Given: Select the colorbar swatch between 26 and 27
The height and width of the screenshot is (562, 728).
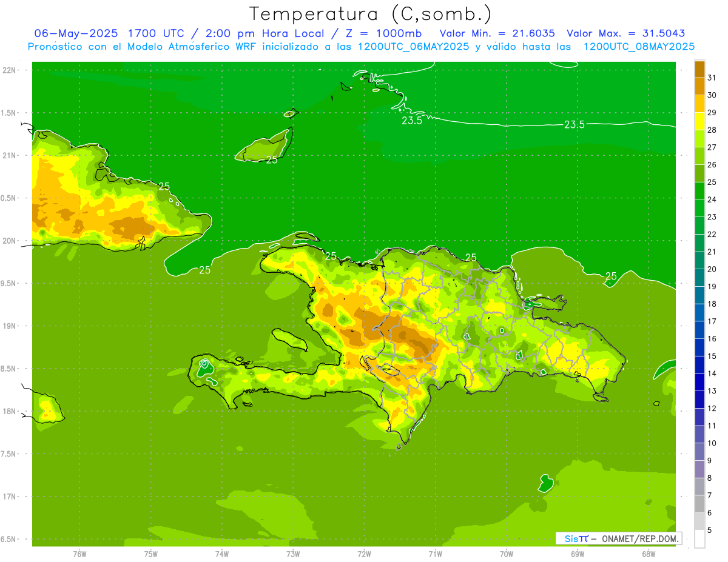Looking at the screenshot, I should click(699, 156).
